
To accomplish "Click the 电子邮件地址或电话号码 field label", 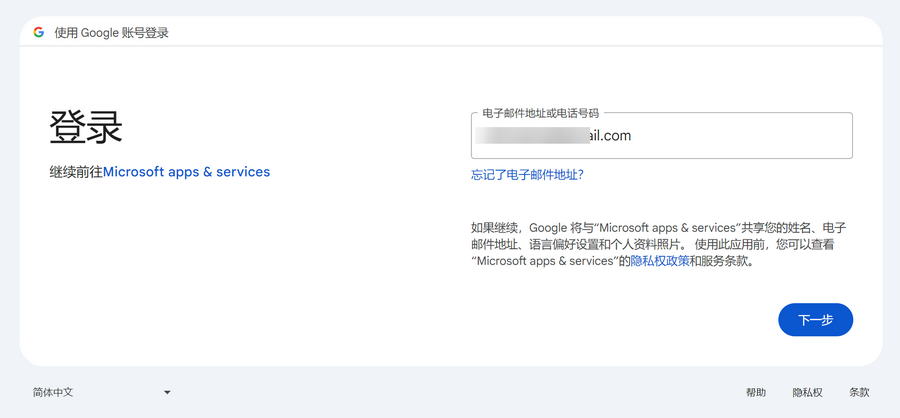I will click(x=541, y=113).
